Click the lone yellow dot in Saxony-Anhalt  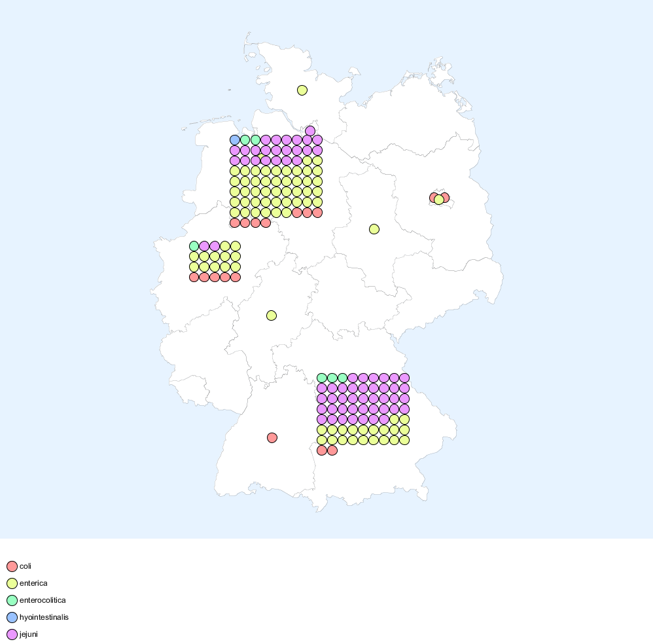374,229
